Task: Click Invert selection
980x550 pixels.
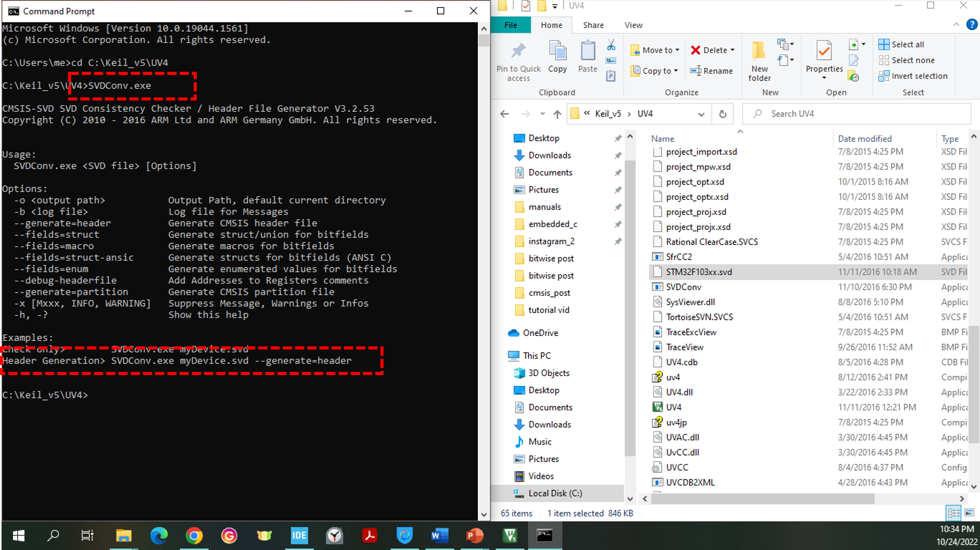Action: pos(913,76)
